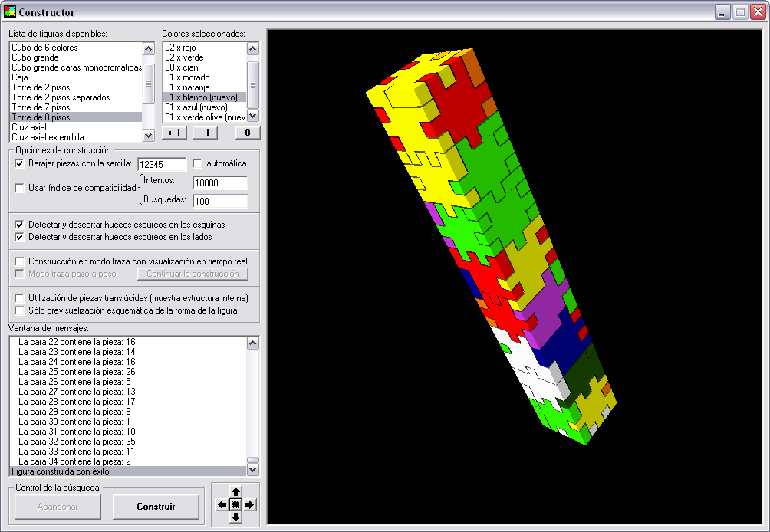This screenshot has height=532, width=770.
Task: Click the Constructor title bar app icon
Action: (x=10, y=12)
